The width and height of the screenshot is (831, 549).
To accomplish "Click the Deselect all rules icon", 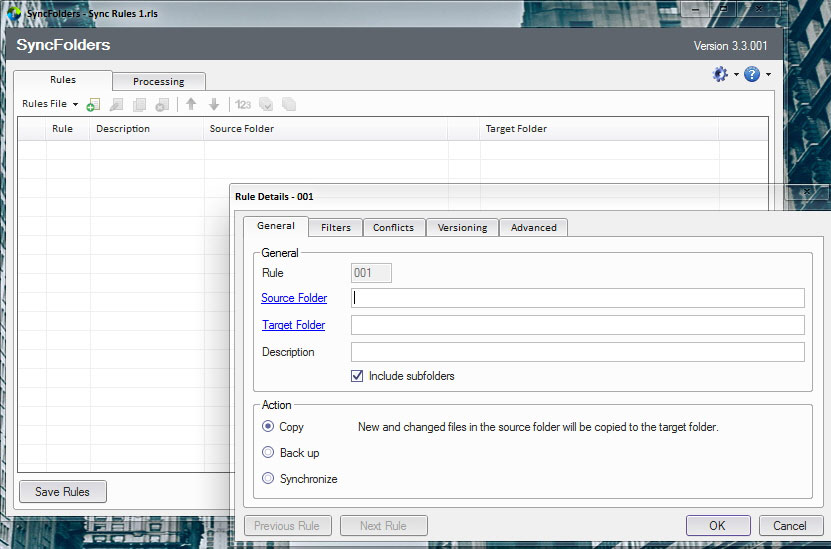I will tap(289, 104).
